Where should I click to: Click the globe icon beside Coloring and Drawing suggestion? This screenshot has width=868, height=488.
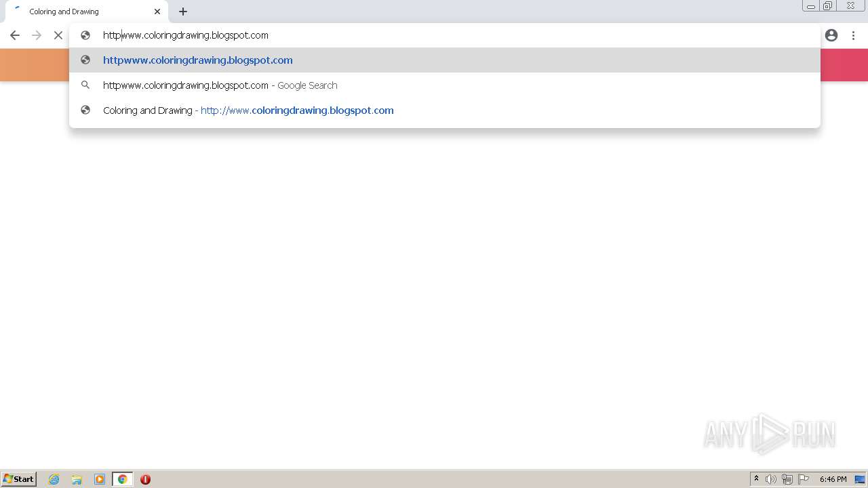pyautogui.click(x=85, y=110)
